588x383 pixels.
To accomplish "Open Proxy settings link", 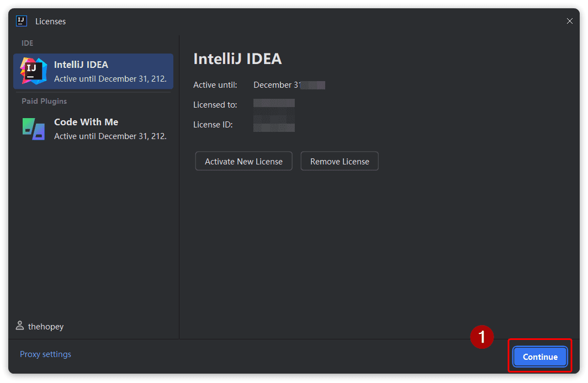I will click(45, 354).
